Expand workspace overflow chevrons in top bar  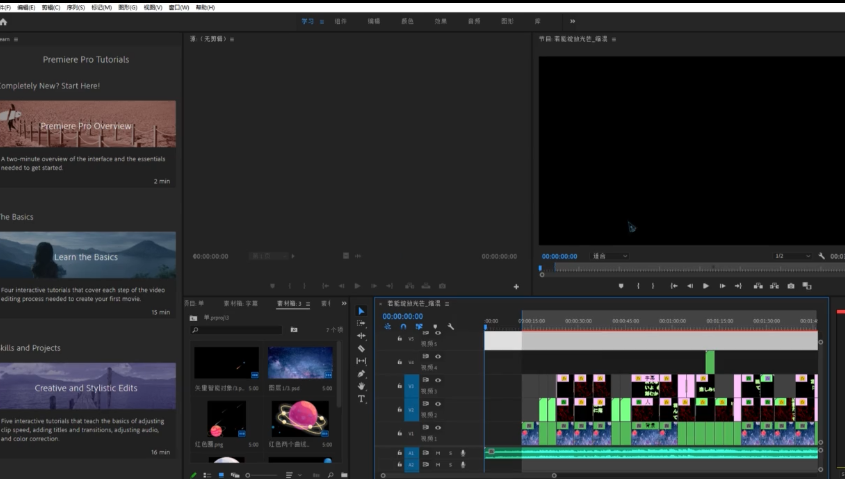coord(572,22)
